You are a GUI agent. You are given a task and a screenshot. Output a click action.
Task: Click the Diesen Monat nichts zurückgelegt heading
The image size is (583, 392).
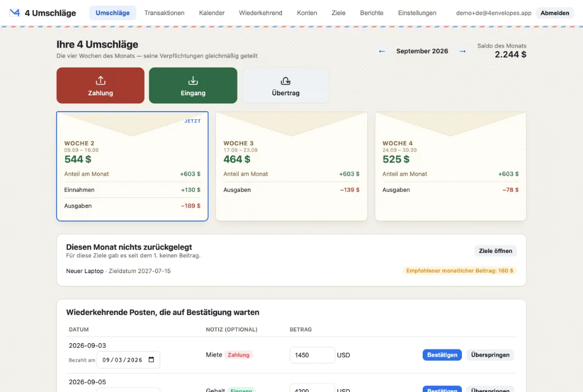pyautogui.click(x=129, y=247)
